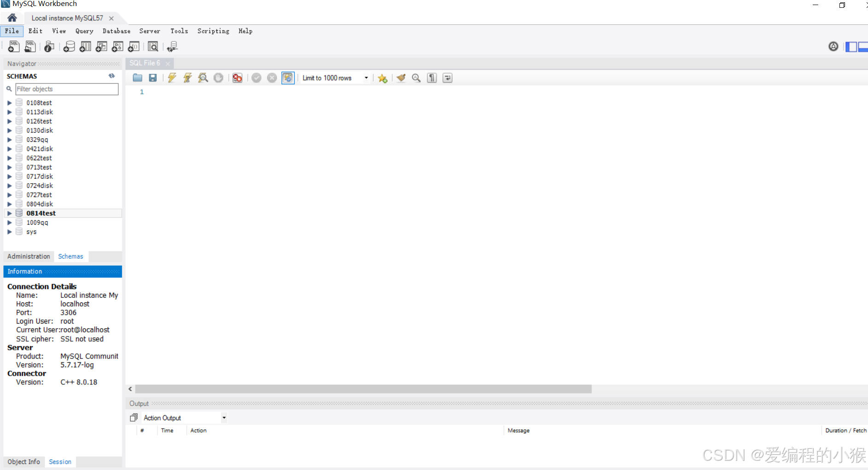Create a new table in active schema
Image resolution: width=868 pixels, height=470 pixels.
tap(85, 46)
